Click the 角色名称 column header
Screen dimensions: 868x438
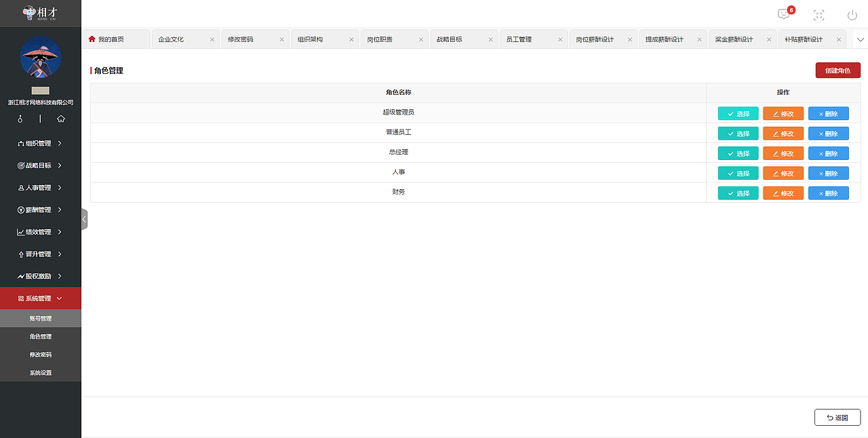pos(398,92)
